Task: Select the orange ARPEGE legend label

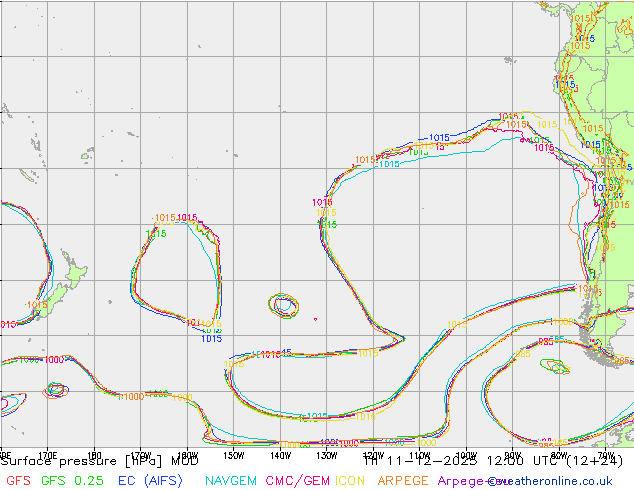Action: 403,481
